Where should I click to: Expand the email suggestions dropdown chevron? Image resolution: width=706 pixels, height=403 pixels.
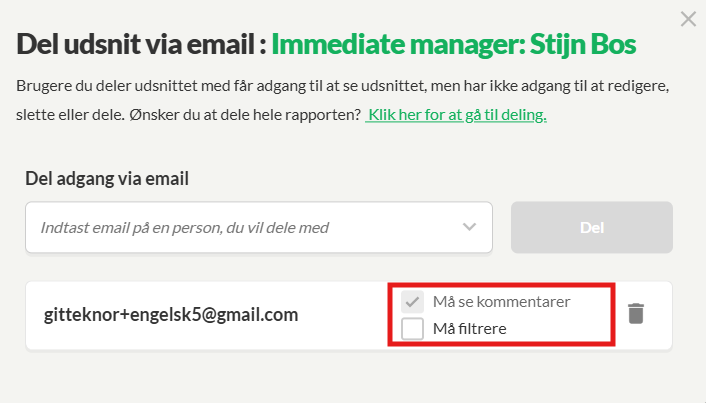(x=470, y=227)
